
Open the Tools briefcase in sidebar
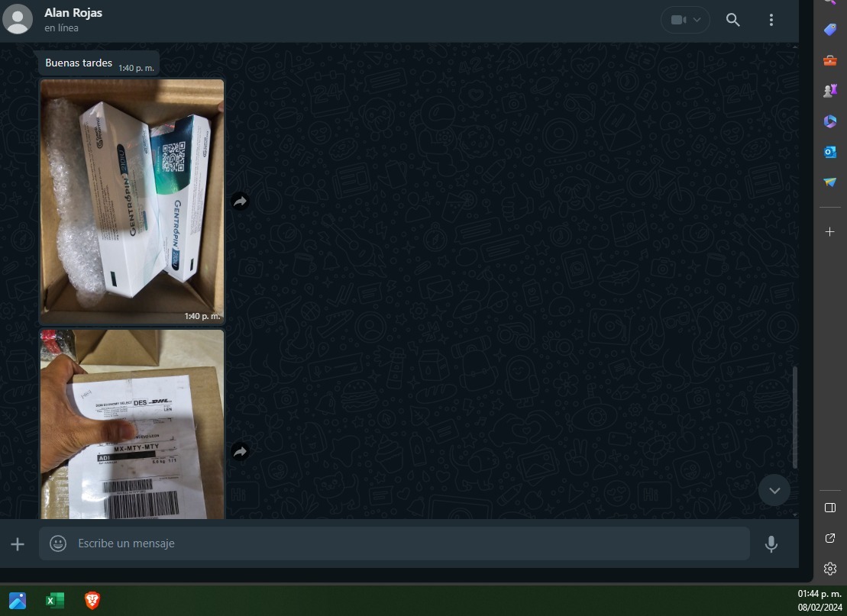click(x=830, y=60)
